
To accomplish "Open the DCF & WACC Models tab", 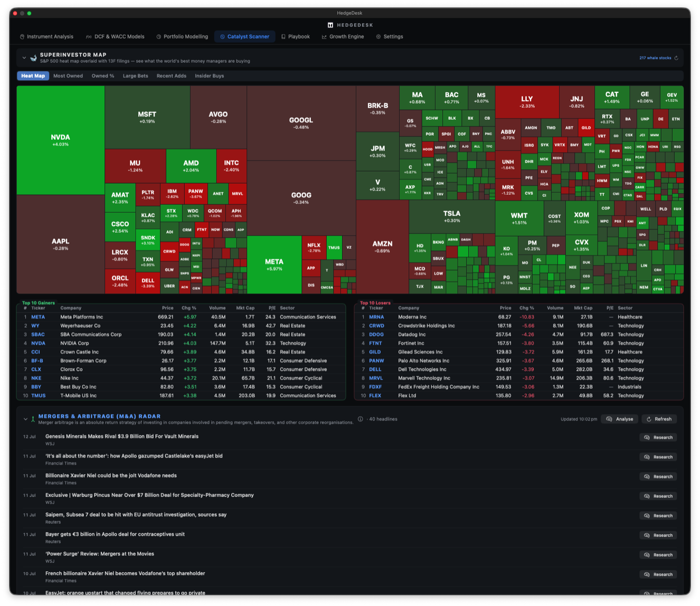I will tap(115, 37).
